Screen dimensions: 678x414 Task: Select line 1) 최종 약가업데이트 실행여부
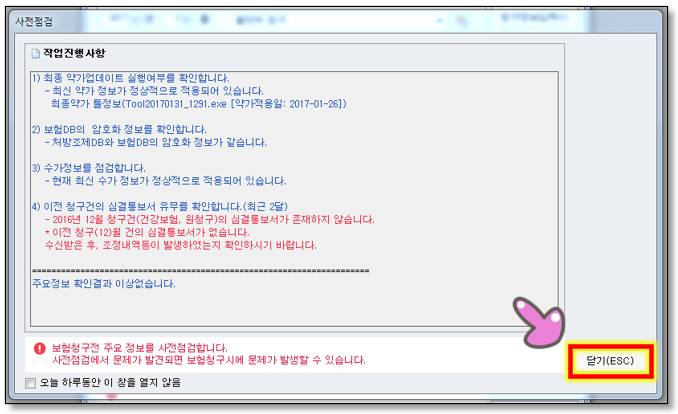130,78
